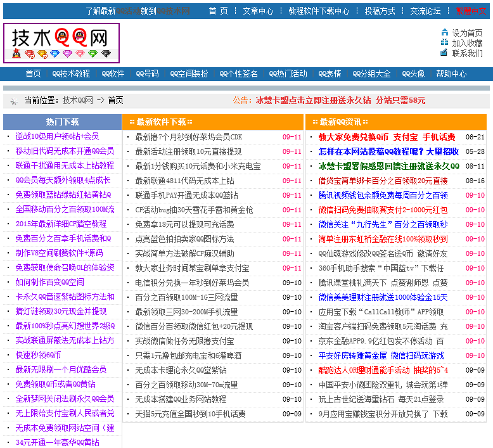Open 34元开通一年豪华QQ黄钻 link
Viewport: 493px width, 448px height.
(x=57, y=442)
